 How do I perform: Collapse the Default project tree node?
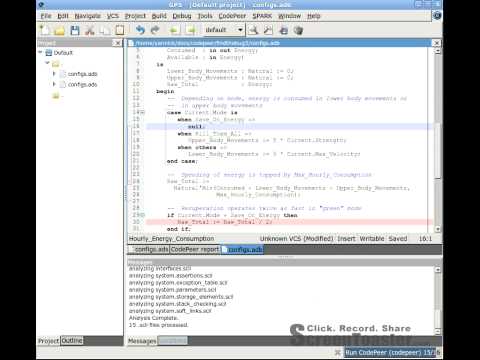[40, 52]
